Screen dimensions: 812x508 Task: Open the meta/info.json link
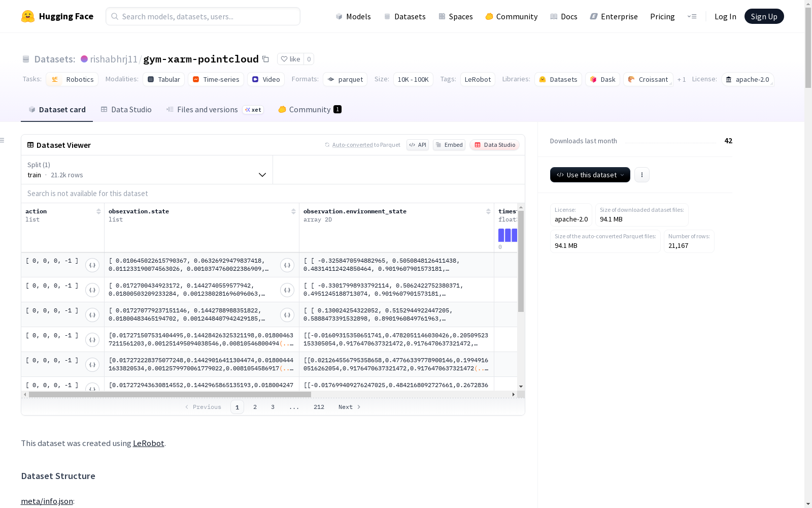pyautogui.click(x=47, y=501)
